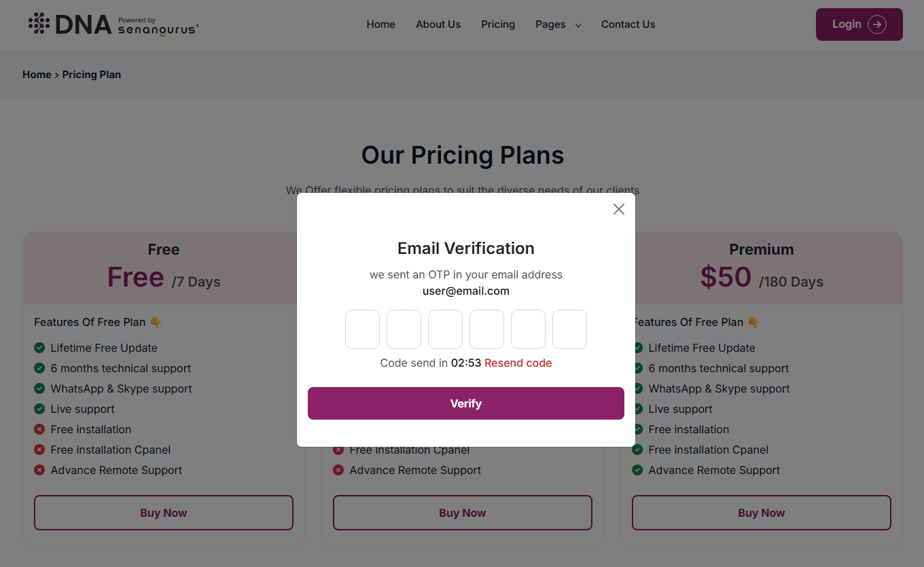Focus the first OTP digit box
The height and width of the screenshot is (567, 924).
click(362, 329)
